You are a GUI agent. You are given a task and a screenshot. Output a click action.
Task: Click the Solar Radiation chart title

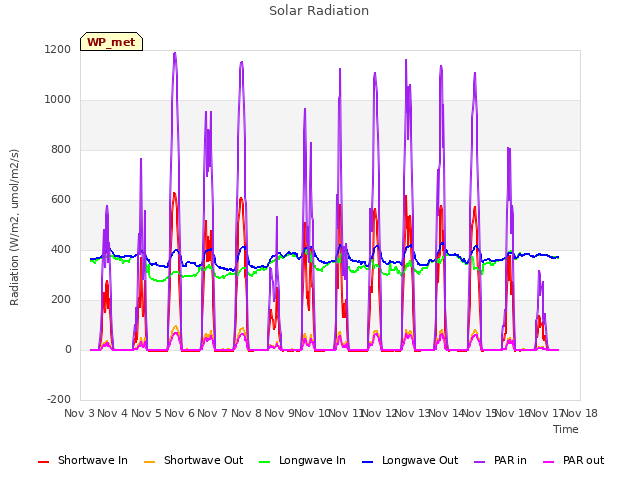(319, 11)
